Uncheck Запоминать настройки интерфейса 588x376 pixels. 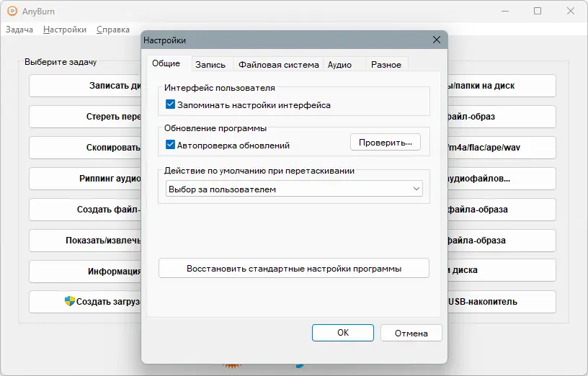tap(170, 104)
